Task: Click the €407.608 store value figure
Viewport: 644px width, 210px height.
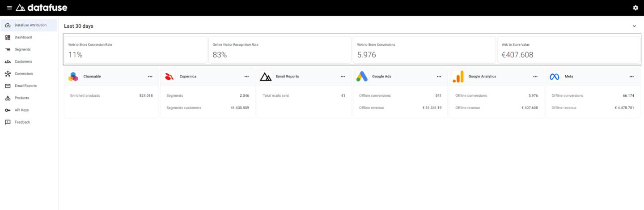Action: 517,55
